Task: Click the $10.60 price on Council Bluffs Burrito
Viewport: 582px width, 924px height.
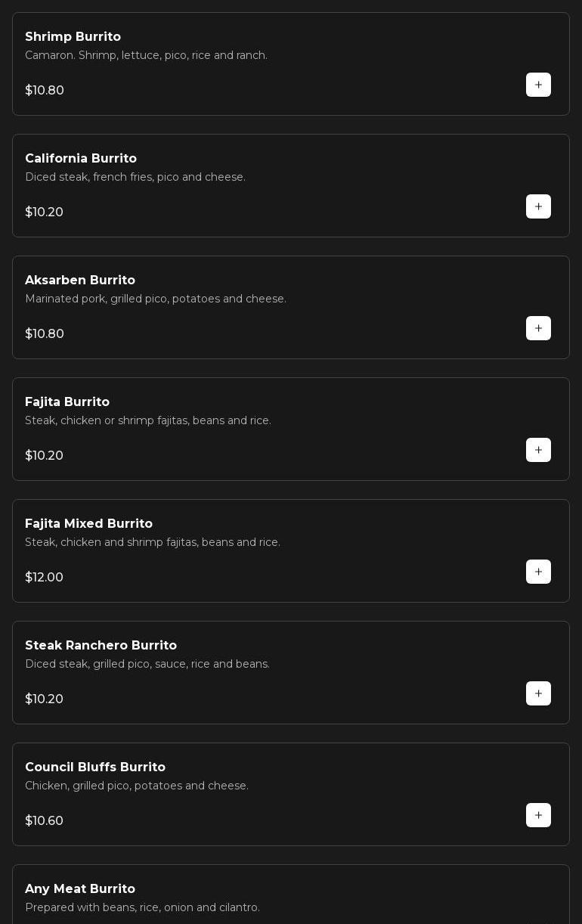Action: 44,821
